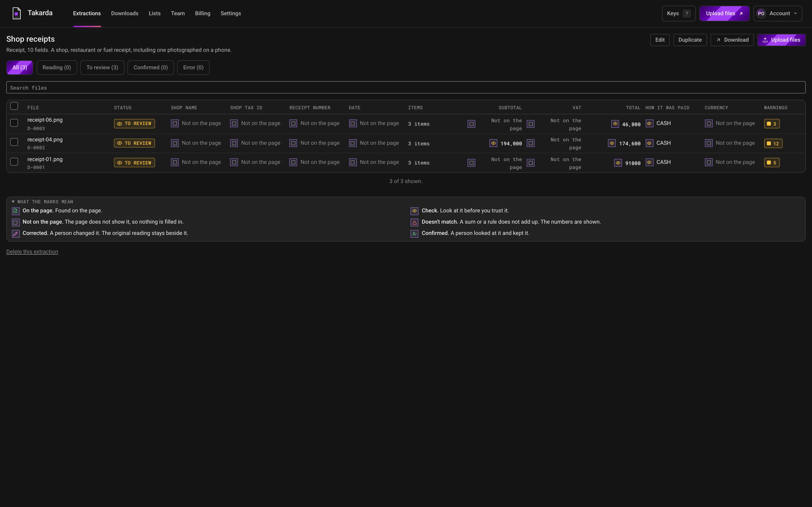
Task: Click the Takarda document logo icon
Action: (x=16, y=14)
